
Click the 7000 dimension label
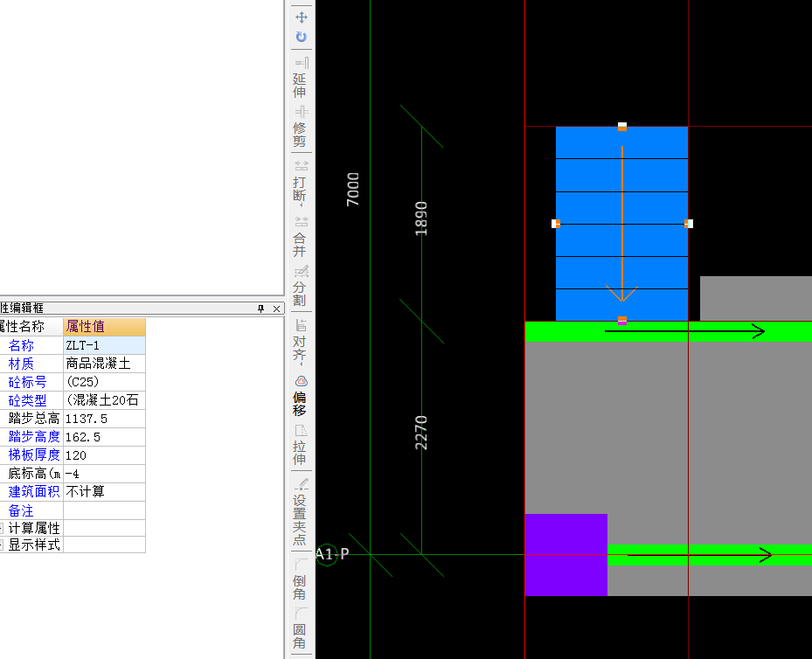tap(352, 190)
